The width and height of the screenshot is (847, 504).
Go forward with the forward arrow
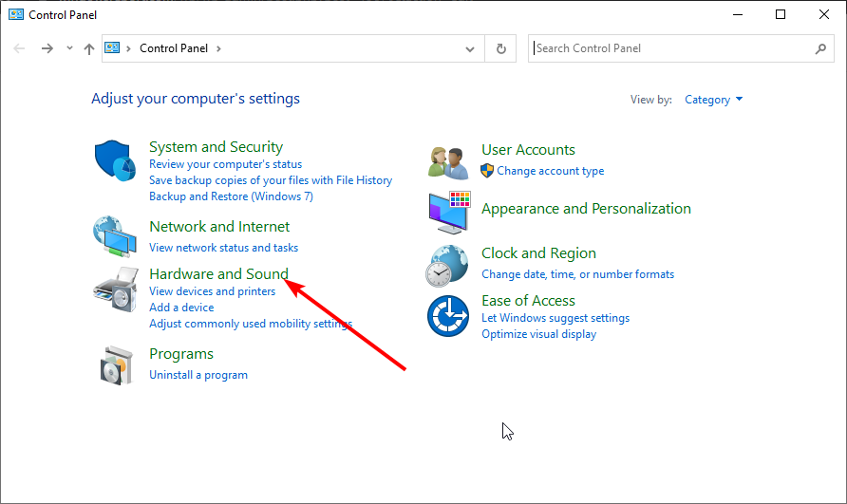(47, 48)
